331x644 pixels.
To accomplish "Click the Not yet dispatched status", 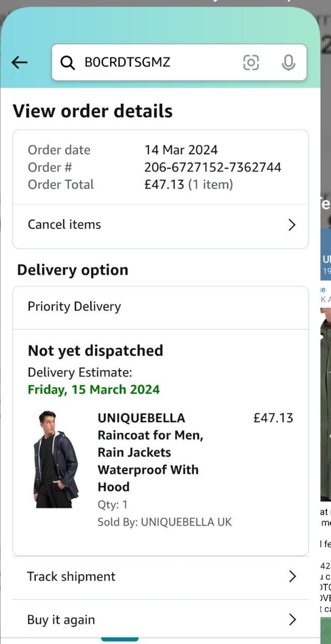I will tap(95, 351).
